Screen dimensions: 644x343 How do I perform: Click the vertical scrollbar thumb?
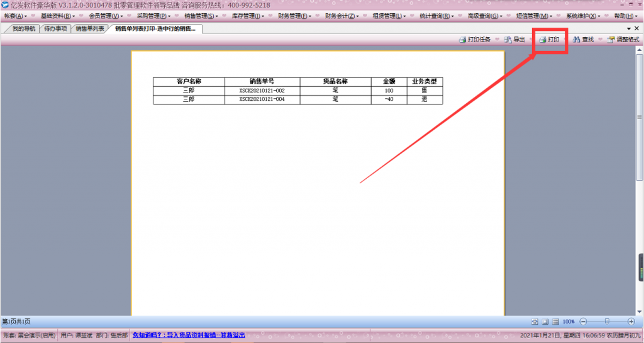pyautogui.click(x=639, y=117)
